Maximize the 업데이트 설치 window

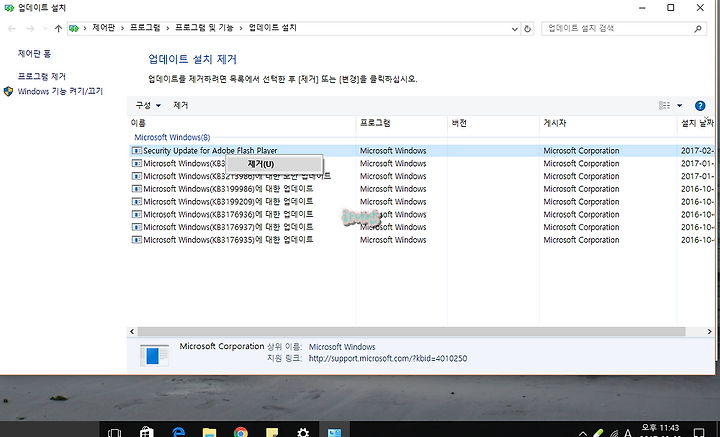(x=670, y=8)
